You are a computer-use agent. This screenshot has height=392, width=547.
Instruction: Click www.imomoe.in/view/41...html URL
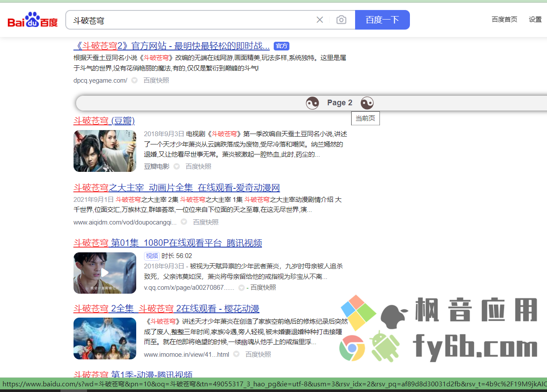(x=187, y=355)
